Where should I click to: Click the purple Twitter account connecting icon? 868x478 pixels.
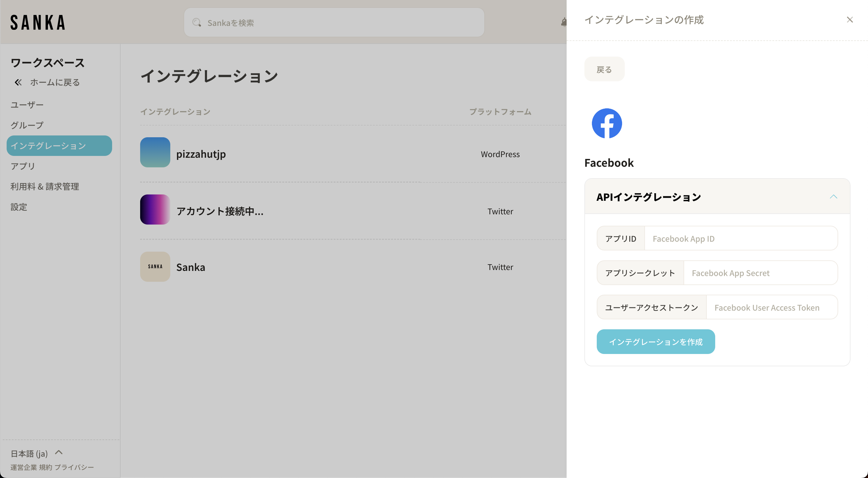(x=155, y=210)
